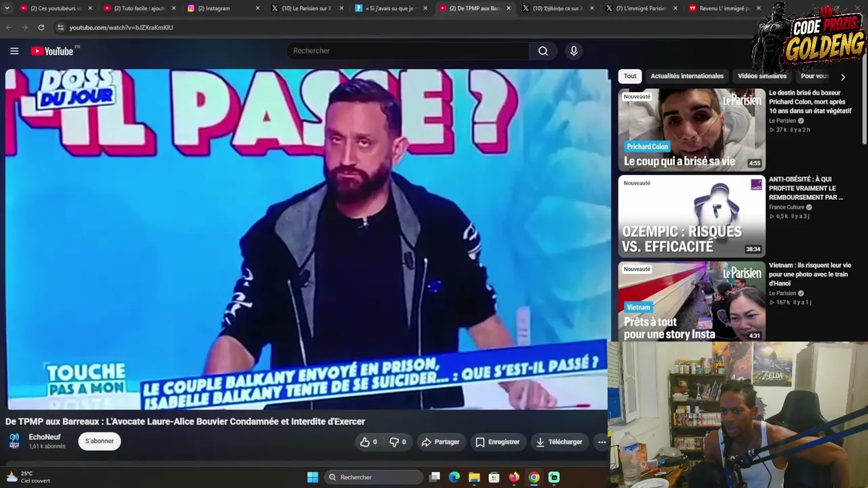This screenshot has height=488, width=868.
Task: Click the main video player
Action: [x=307, y=239]
